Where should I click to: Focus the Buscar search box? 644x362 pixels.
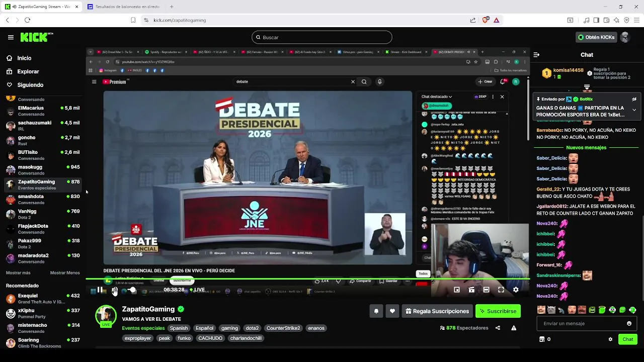click(x=321, y=37)
